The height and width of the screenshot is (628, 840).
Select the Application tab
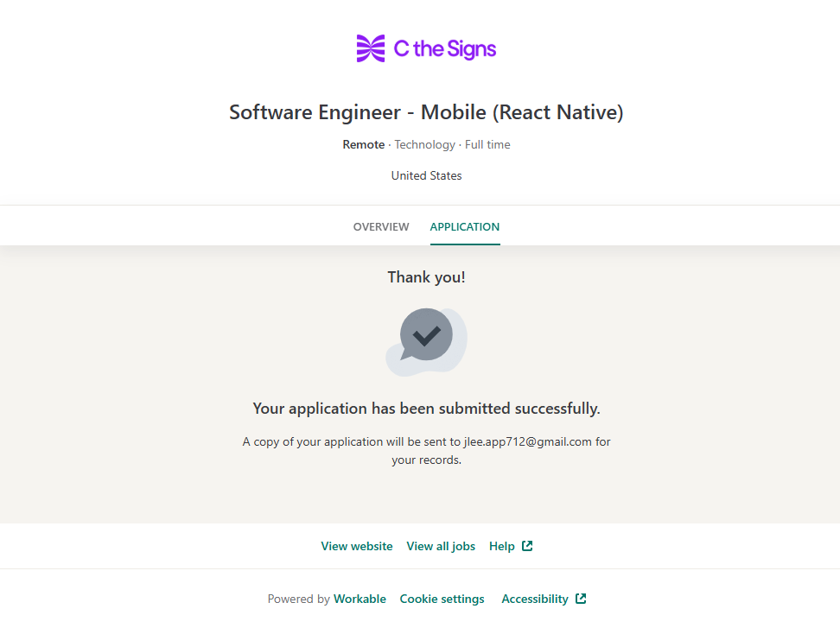465,227
